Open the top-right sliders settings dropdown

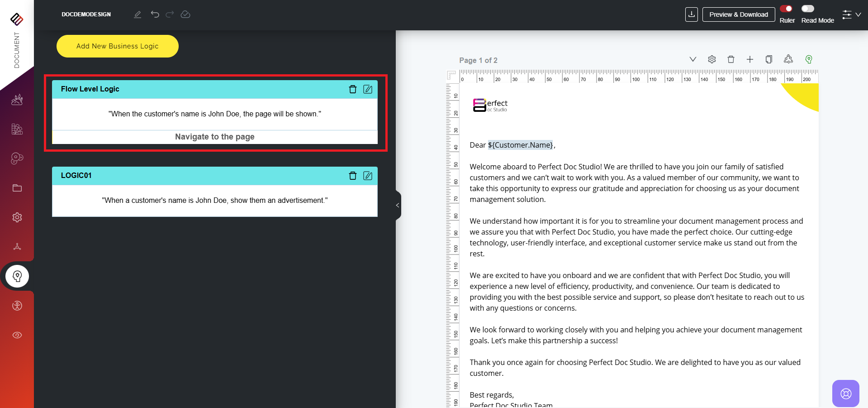851,14
